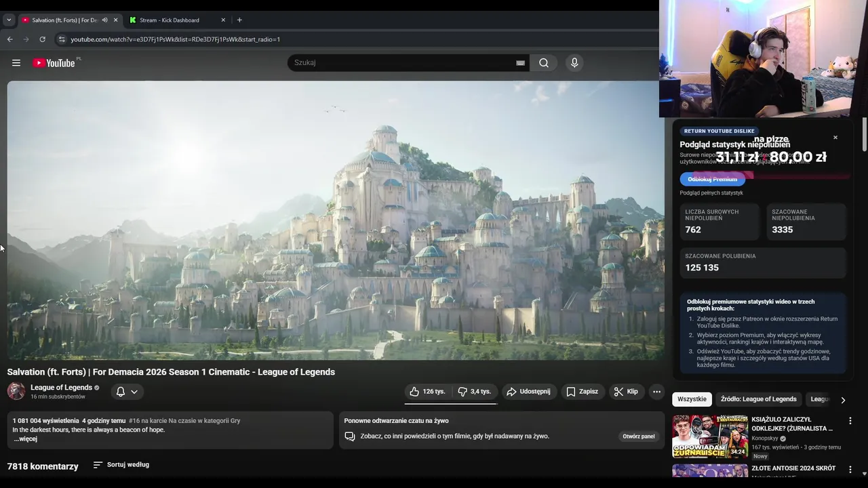Select the Wszystkie filter chip
This screenshot has height=488, width=868.
[x=692, y=399]
